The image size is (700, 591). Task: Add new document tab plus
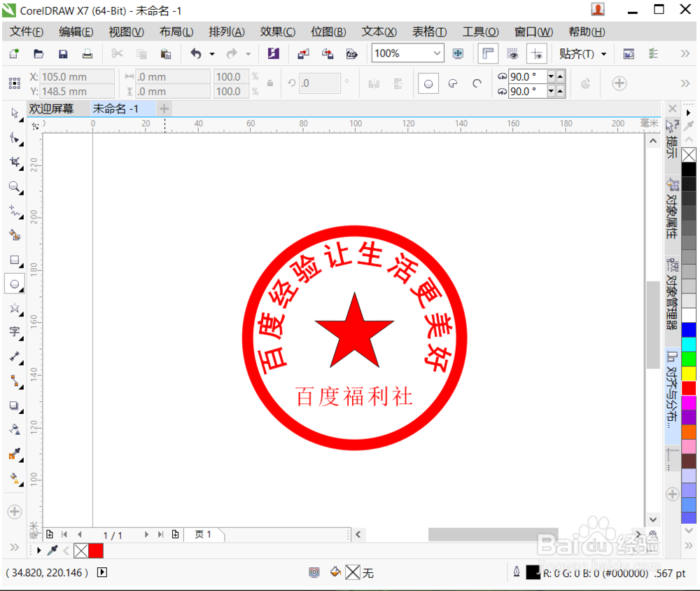(164, 109)
